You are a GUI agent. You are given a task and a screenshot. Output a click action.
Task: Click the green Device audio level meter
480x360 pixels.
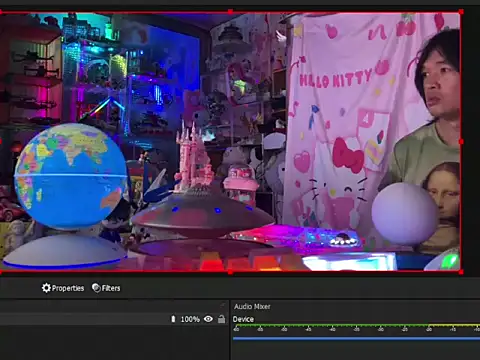point(330,325)
